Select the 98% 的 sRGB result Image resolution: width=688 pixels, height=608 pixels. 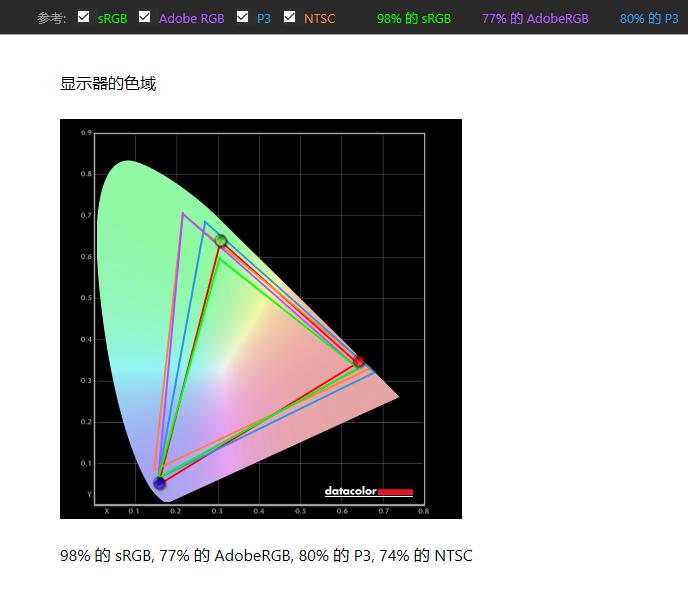(x=413, y=19)
